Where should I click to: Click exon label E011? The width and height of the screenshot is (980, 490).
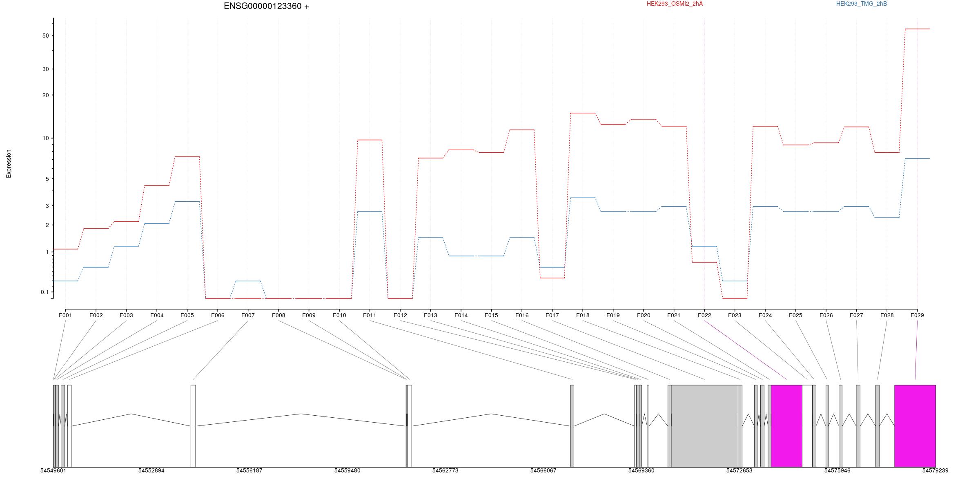370,315
